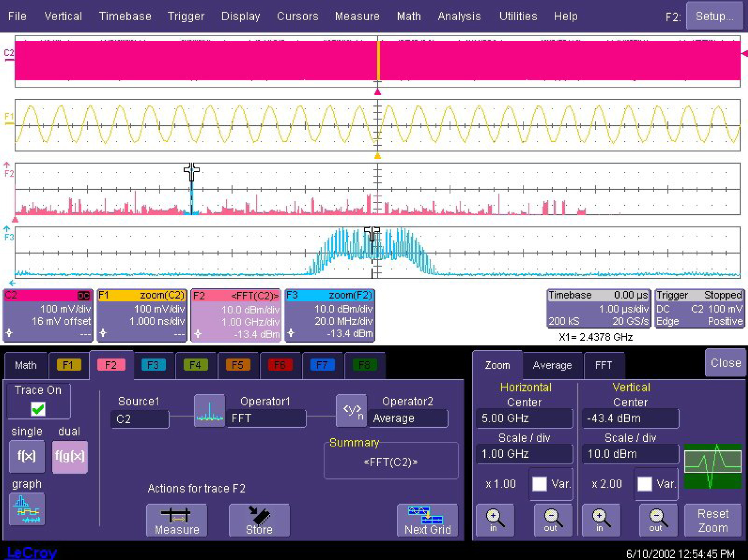Open the Operator1 FFT selector

(x=266, y=418)
